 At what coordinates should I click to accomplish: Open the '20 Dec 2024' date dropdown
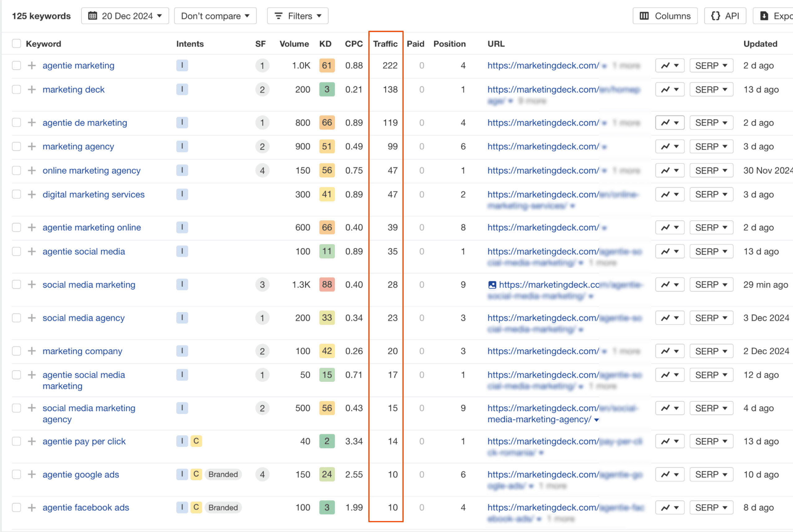click(125, 16)
